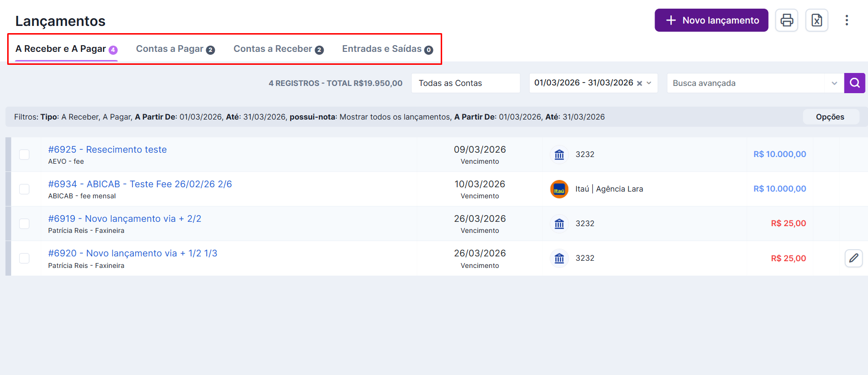Click bank icon on Resecimento teste row
This screenshot has width=868, height=375.
(x=559, y=155)
